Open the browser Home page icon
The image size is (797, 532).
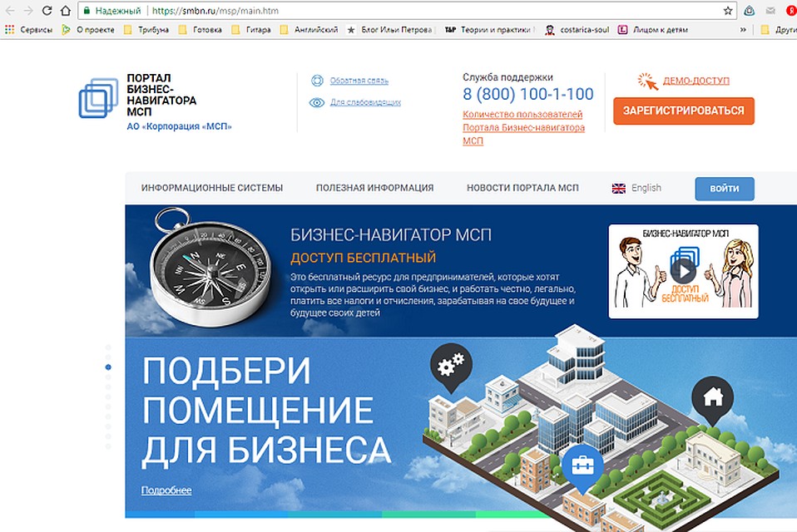tap(66, 11)
